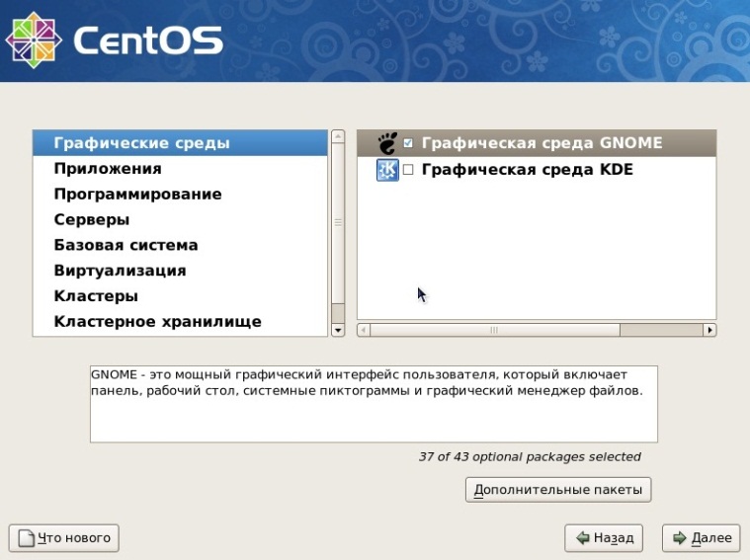Image resolution: width=750 pixels, height=560 pixels.
Task: Click the KDE gear icon
Action: click(x=387, y=170)
